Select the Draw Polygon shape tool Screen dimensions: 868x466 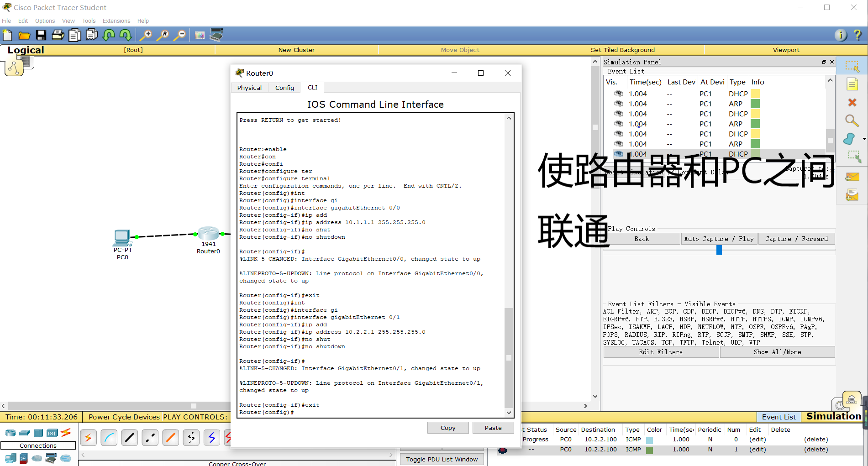point(850,139)
